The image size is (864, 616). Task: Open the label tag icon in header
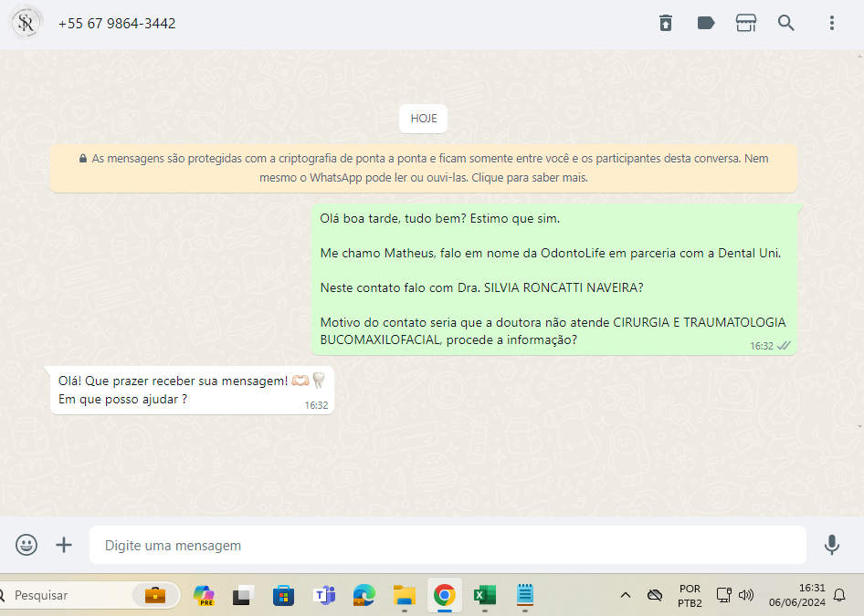(706, 23)
